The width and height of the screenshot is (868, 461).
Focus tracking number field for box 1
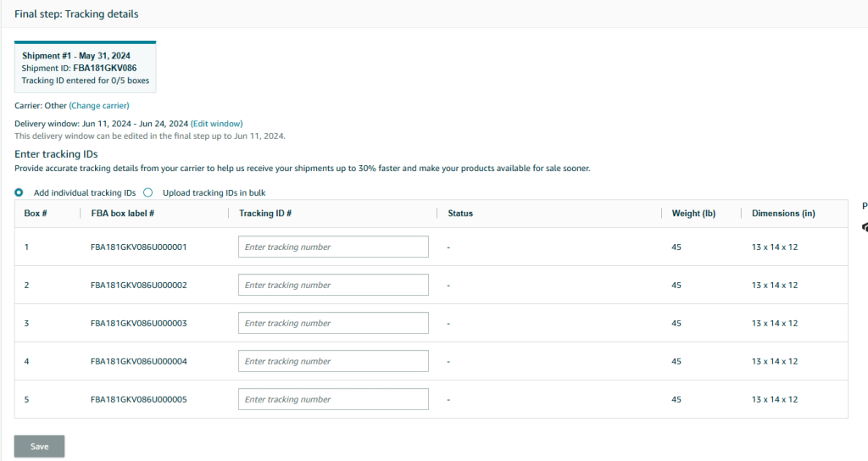[x=333, y=247]
